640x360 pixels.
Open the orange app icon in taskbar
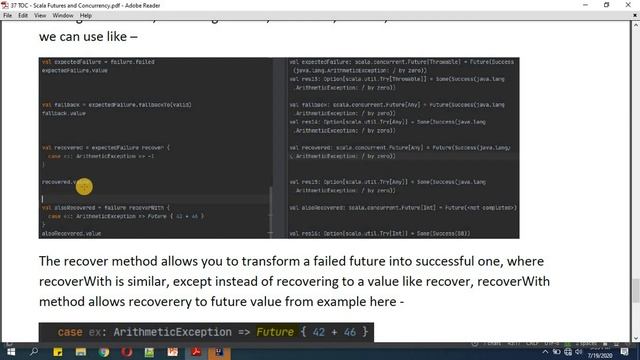click(173, 352)
